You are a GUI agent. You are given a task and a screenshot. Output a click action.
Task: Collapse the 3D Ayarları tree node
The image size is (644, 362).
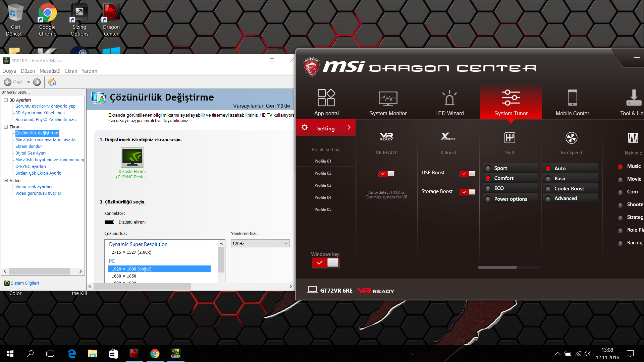6,100
